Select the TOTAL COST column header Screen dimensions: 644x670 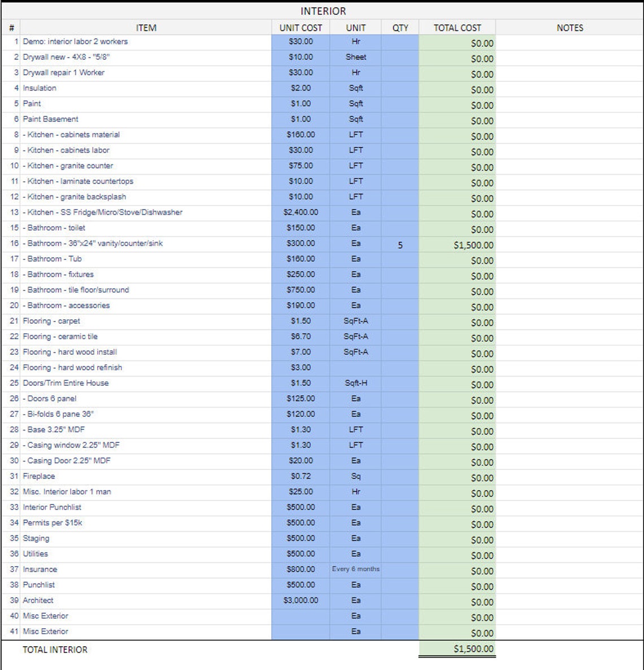click(x=457, y=27)
